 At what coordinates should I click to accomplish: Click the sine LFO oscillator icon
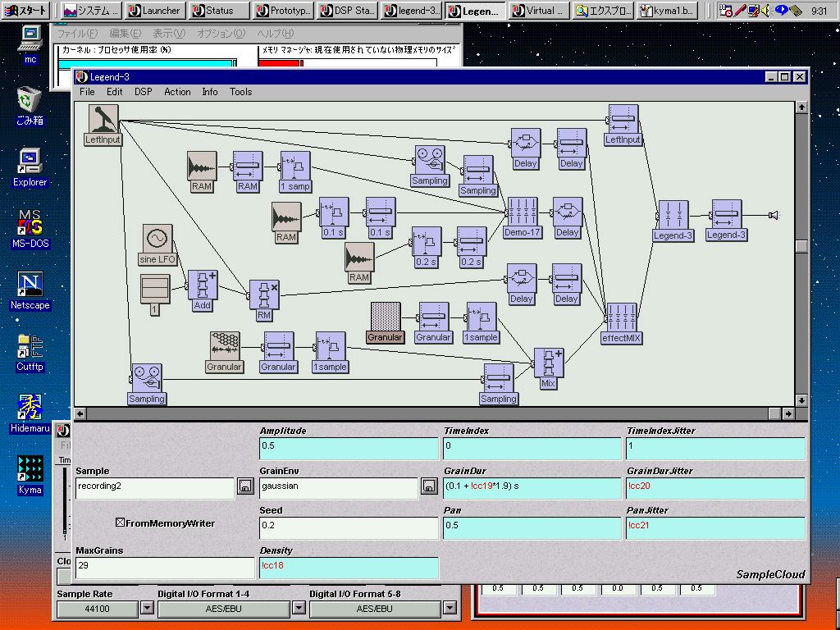(157, 239)
